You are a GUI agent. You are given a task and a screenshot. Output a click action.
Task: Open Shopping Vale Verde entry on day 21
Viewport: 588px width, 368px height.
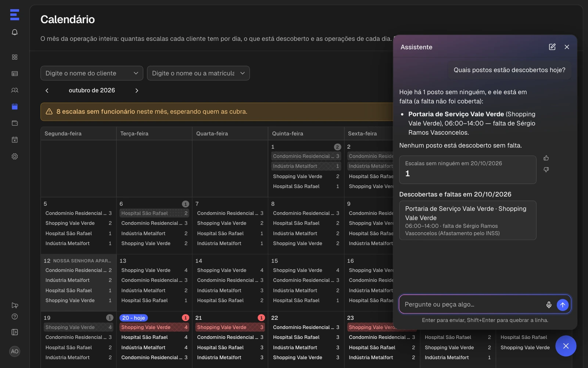click(230, 327)
